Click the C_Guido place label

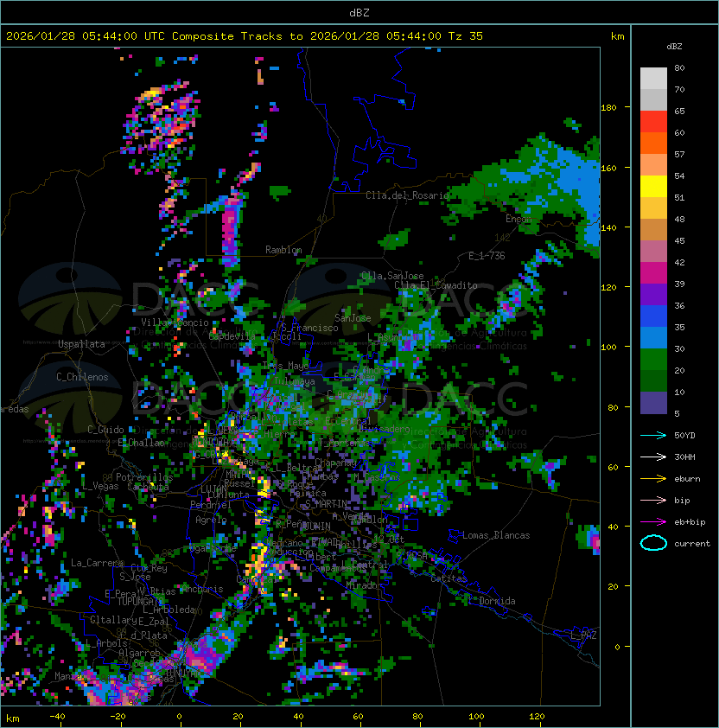coord(105,430)
